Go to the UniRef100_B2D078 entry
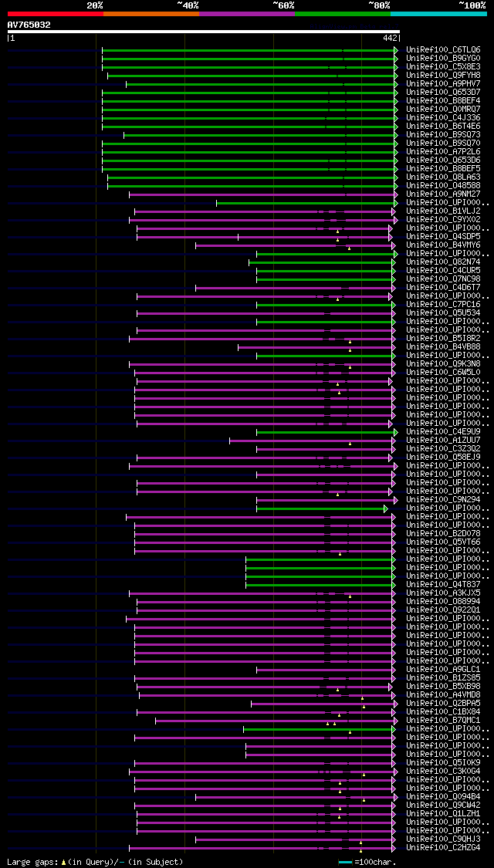The width and height of the screenshot is (494, 868). click(x=443, y=534)
